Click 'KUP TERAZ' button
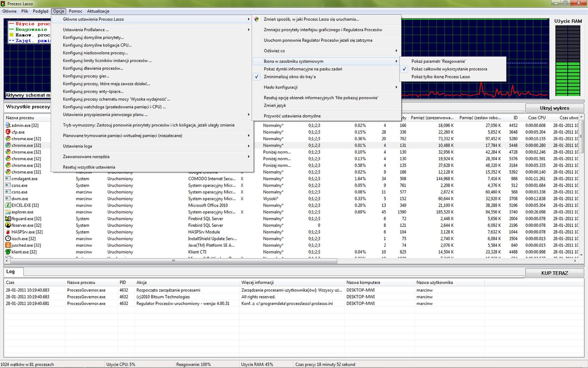Image resolution: width=588 pixels, height=368 pixels. pyautogui.click(x=554, y=273)
